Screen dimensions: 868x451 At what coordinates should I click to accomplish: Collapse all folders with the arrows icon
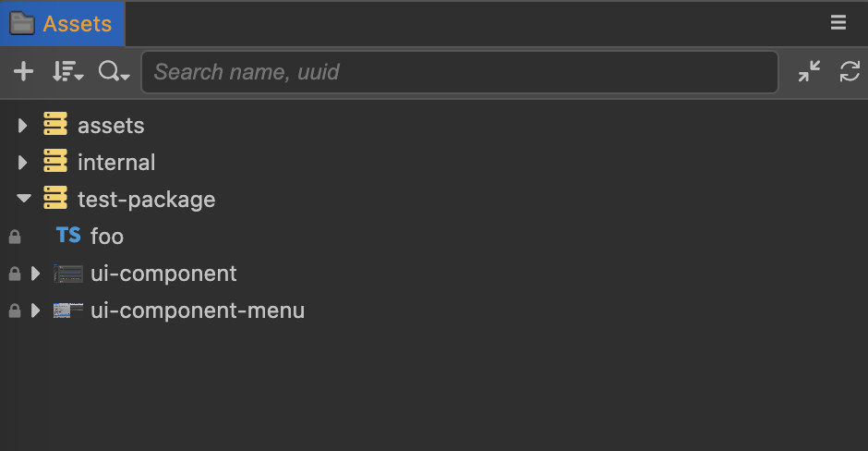[809, 72]
